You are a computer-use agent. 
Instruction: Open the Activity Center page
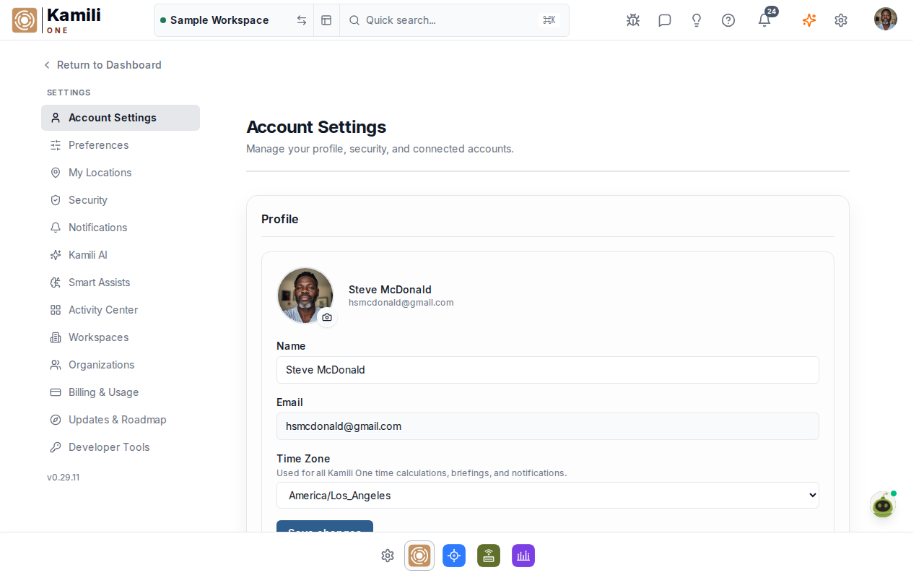point(121,310)
